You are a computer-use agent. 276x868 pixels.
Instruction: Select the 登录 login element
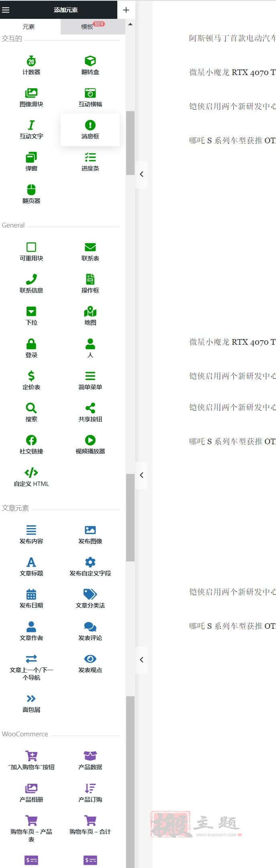(31, 348)
